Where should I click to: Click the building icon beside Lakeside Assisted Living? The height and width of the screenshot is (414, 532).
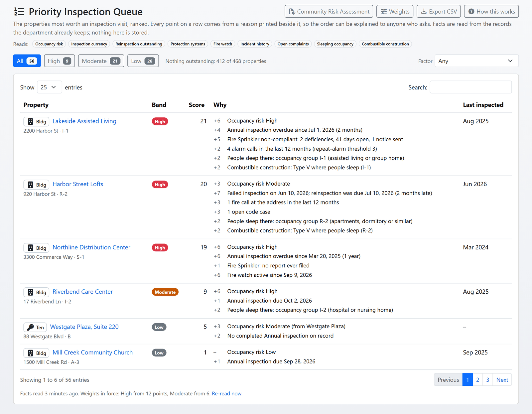point(31,121)
